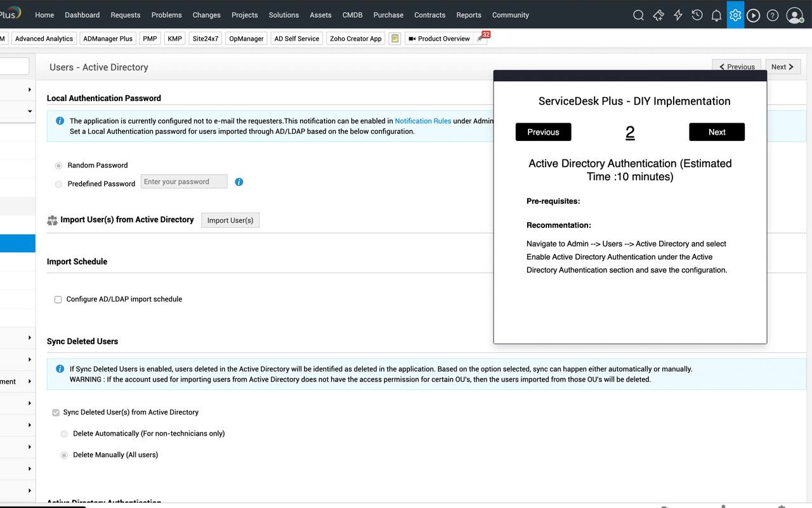The width and height of the screenshot is (812, 508).
Task: Click the PMP shortcut button
Action: [x=150, y=39]
